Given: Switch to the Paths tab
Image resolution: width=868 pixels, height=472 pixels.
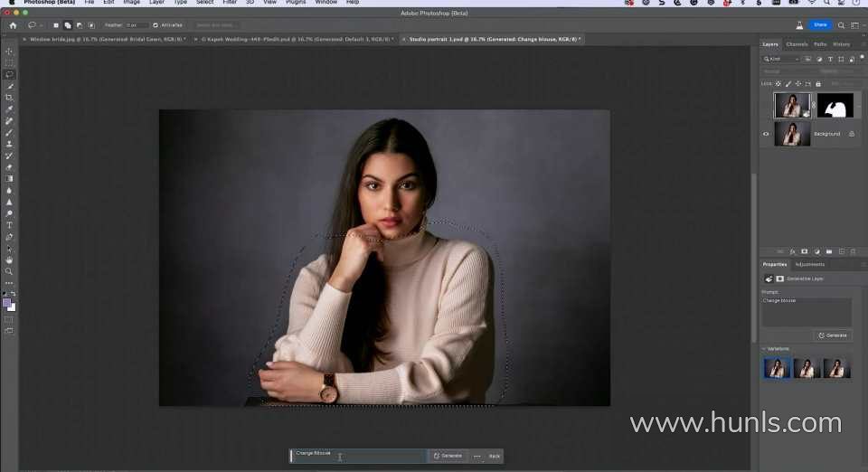Looking at the screenshot, I should click(x=820, y=44).
